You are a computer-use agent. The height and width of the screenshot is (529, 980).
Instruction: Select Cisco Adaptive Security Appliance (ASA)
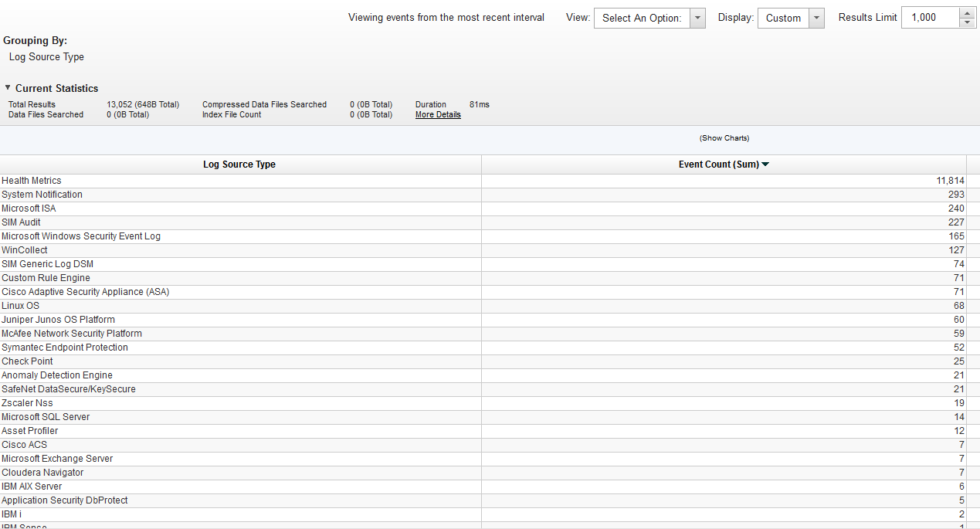85,291
